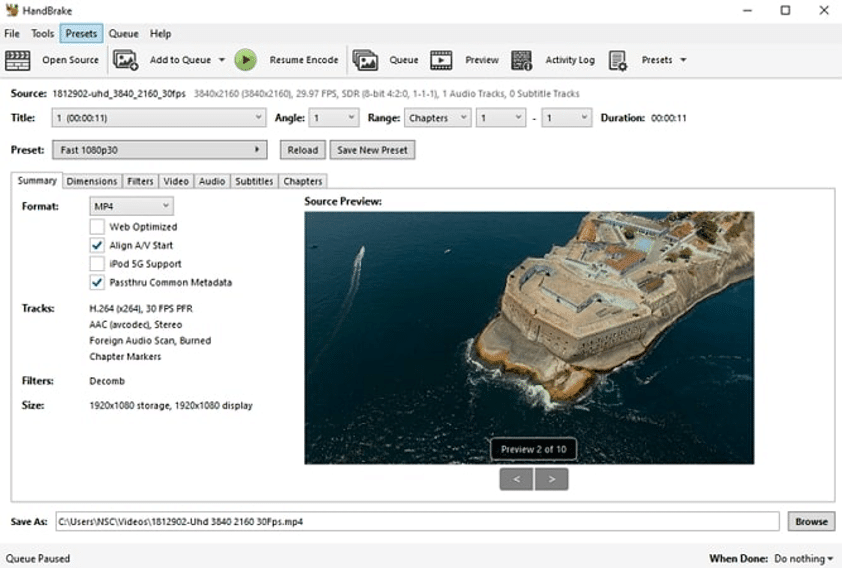Uncheck the Passthru Common Metadata checkbox
This screenshot has width=843, height=568.
click(x=97, y=282)
